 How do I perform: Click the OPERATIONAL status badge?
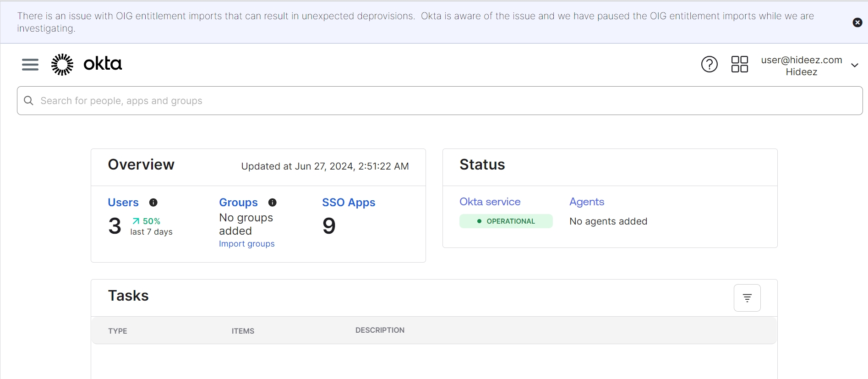coord(506,221)
